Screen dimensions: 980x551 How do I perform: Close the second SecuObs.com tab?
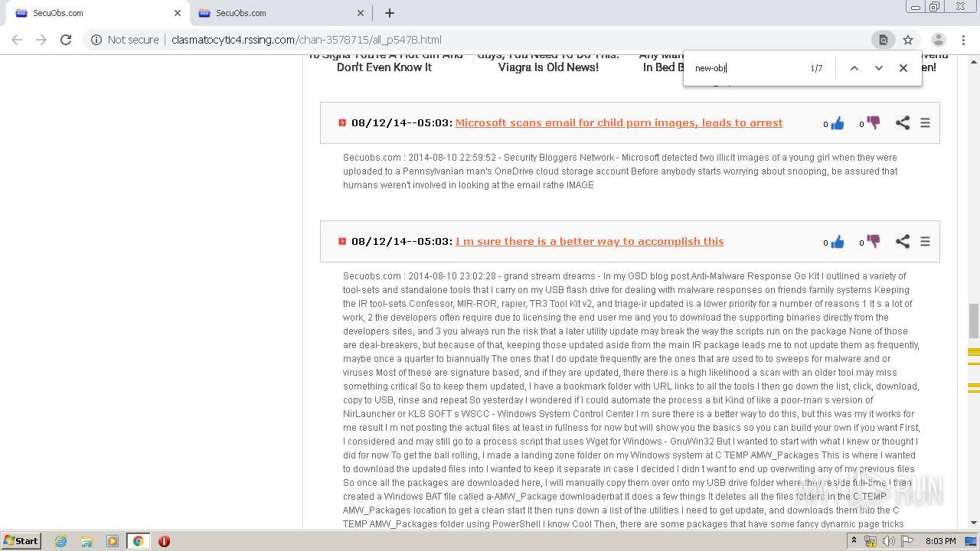361,13
